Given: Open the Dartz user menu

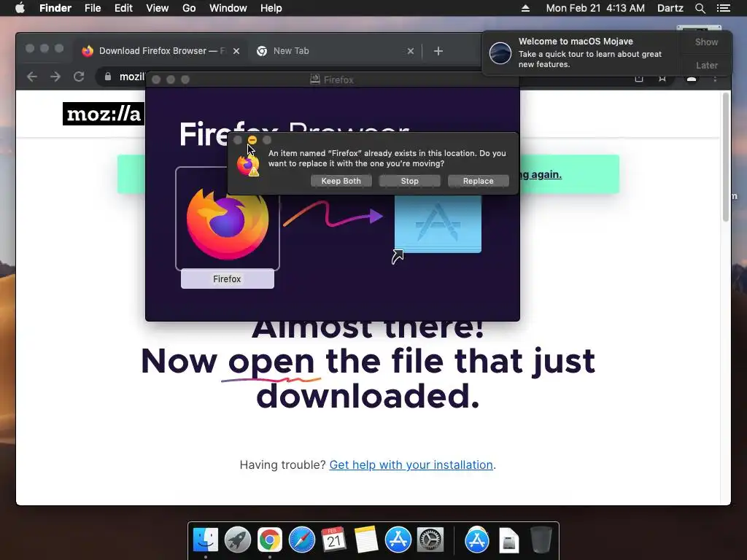Looking at the screenshot, I should 670,8.
